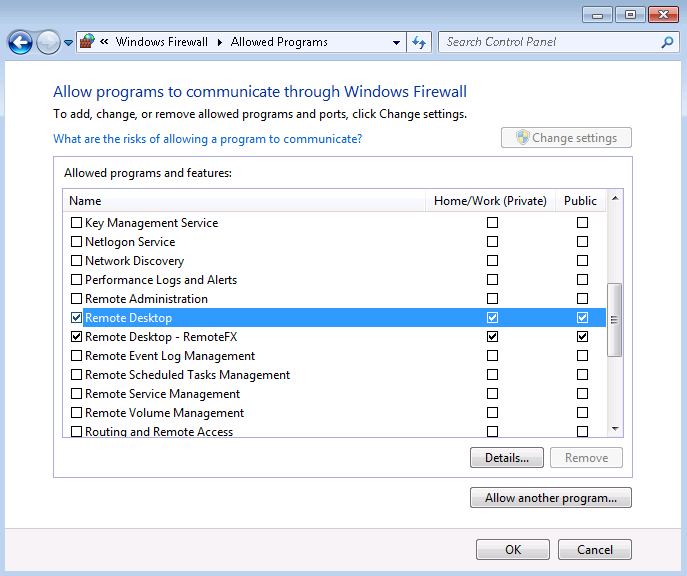Viewport: 687px width, 576px height.
Task: Click the list scrollbar thumb
Action: pyautogui.click(x=614, y=320)
